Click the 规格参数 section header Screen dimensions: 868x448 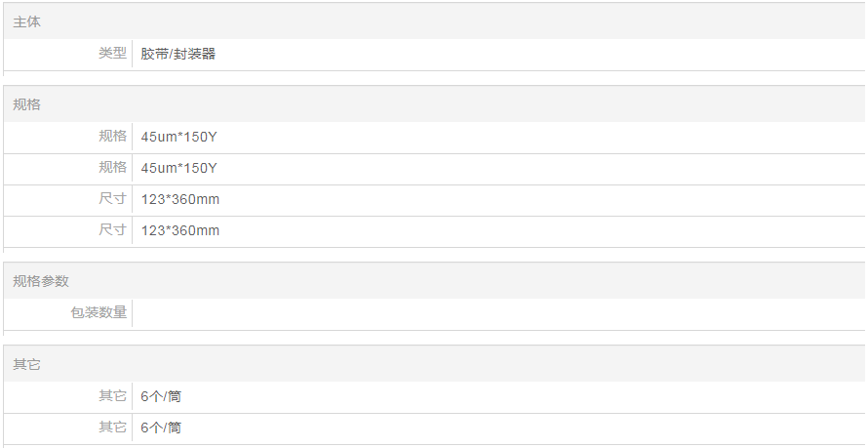(41, 281)
